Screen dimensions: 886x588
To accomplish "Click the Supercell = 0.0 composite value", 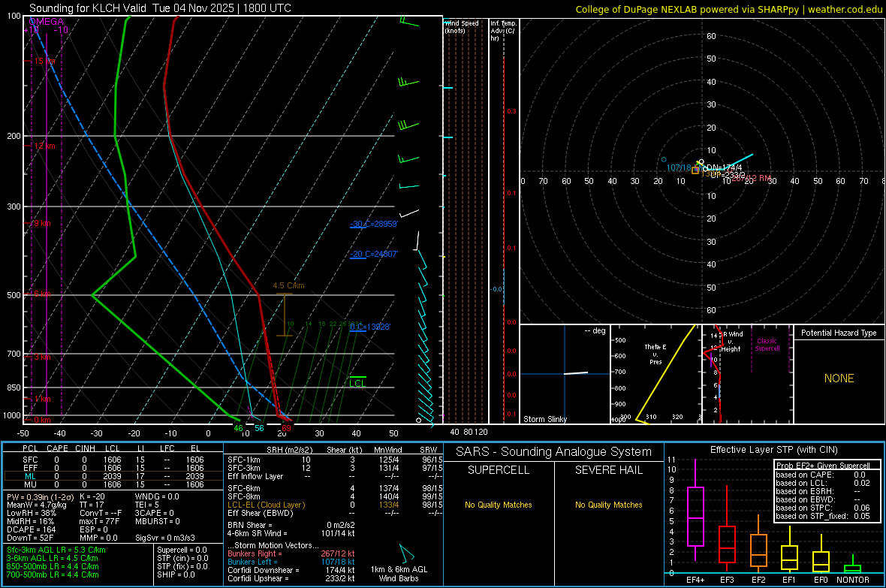I will (182, 550).
